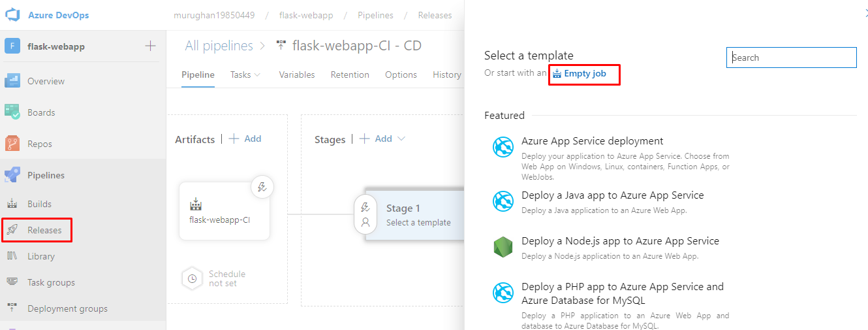This screenshot has height=330, width=868.
Task: Expand the Stages Add dropdown chevron
Action: (x=401, y=139)
